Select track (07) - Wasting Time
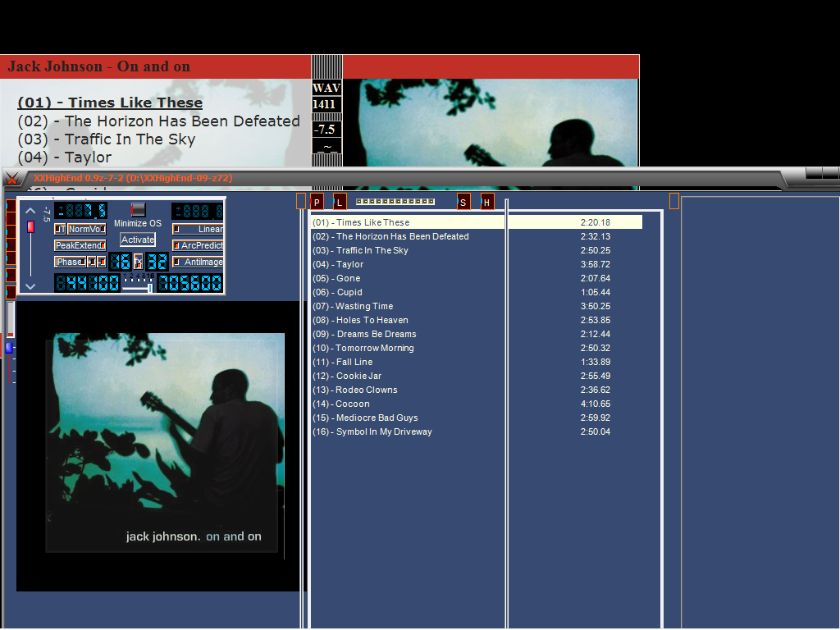This screenshot has width=840, height=630. [477, 306]
